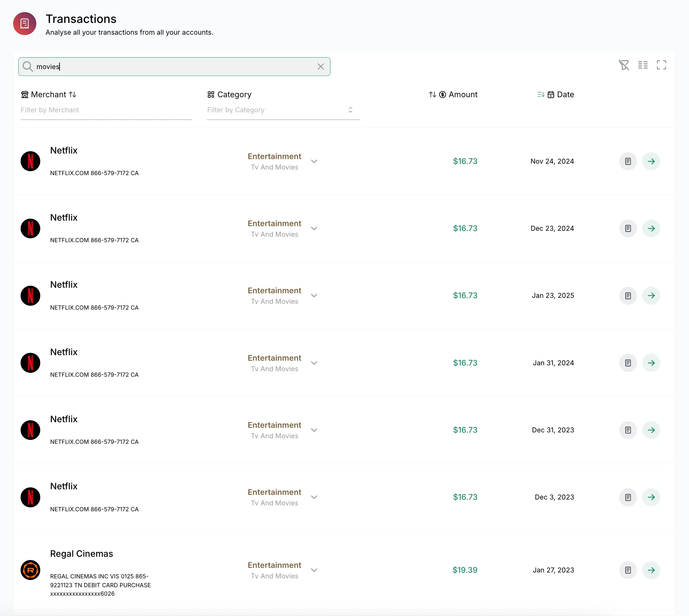Screen dimensions: 689x616
Task: Click the Dec 3, 2023 date
Action: click(x=555, y=497)
